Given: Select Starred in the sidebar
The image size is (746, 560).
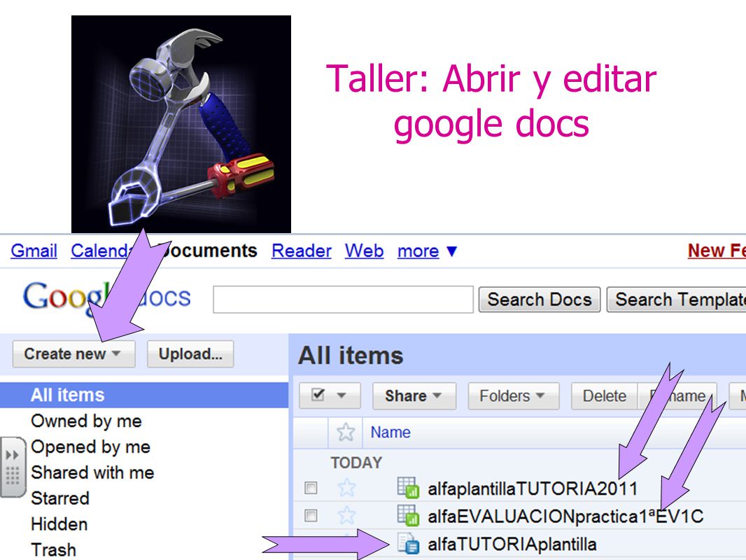Looking at the screenshot, I should coord(60,498).
